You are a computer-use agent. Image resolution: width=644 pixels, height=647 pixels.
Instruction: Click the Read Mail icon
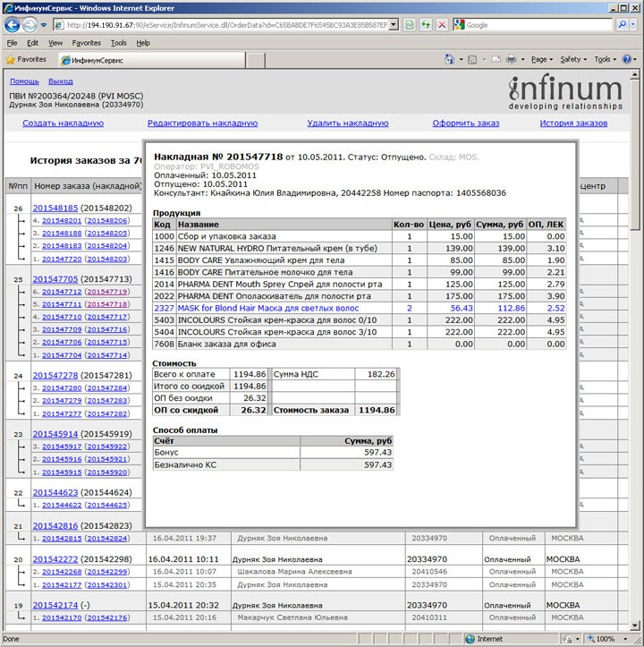point(496,59)
